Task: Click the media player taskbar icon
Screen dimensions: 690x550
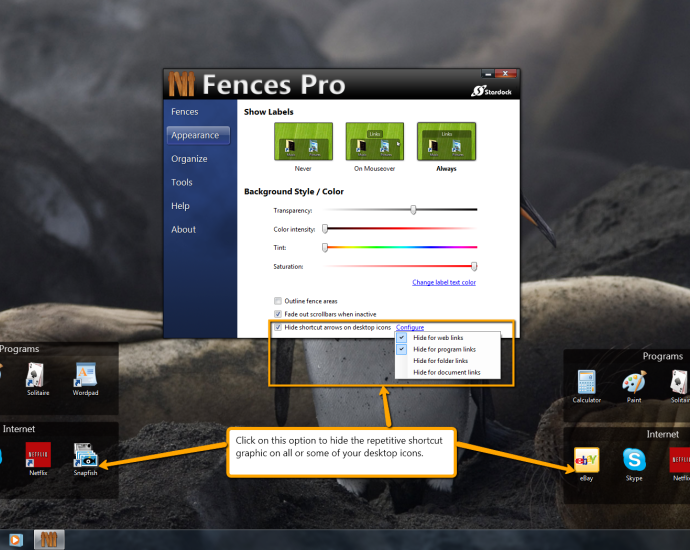Action: (x=15, y=539)
